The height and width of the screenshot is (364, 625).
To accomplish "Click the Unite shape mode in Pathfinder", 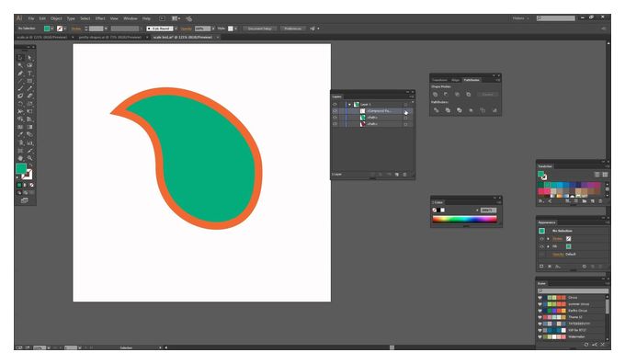I will click(436, 95).
